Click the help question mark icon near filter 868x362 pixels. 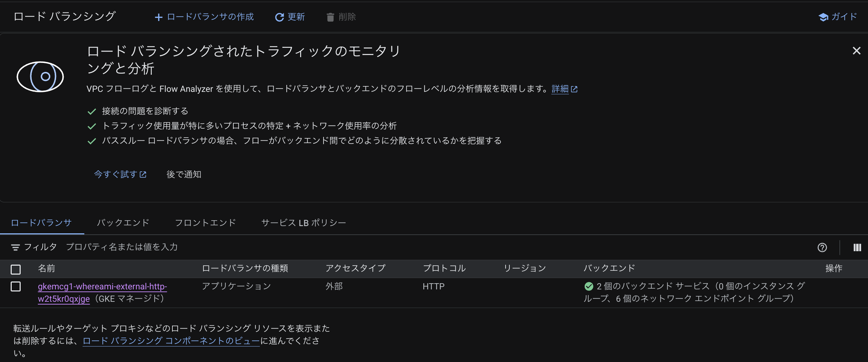823,247
